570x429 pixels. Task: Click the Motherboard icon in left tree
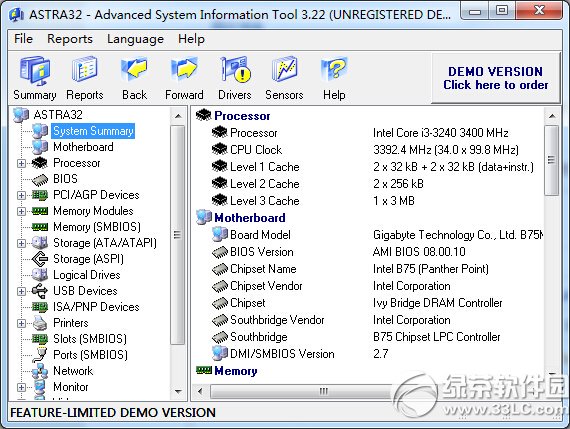pos(40,147)
